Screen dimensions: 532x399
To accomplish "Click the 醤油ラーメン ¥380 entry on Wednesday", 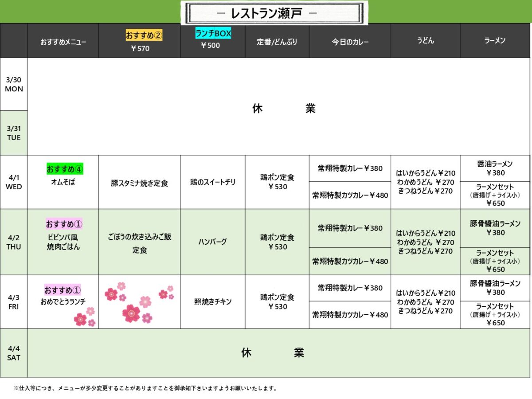I will [x=495, y=168].
